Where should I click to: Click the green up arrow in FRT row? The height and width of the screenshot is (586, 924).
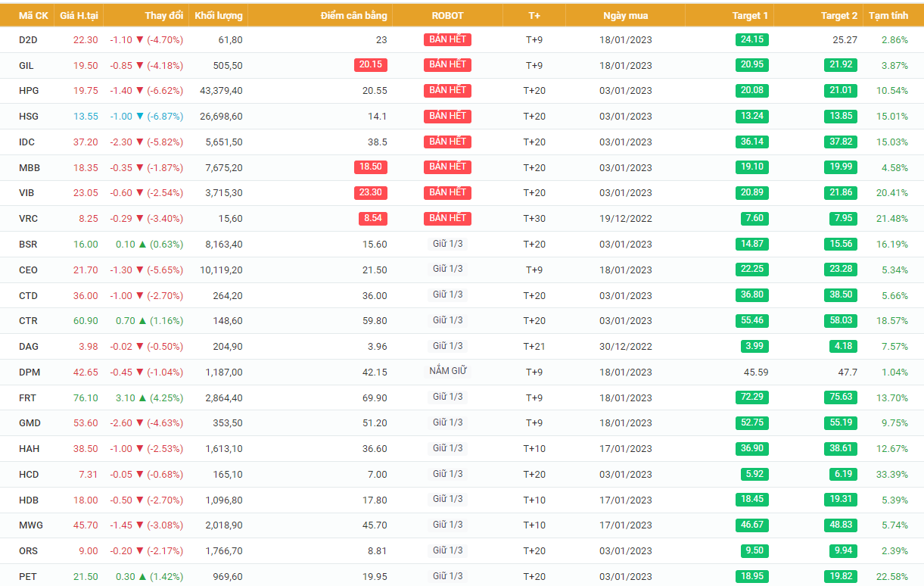(142, 397)
